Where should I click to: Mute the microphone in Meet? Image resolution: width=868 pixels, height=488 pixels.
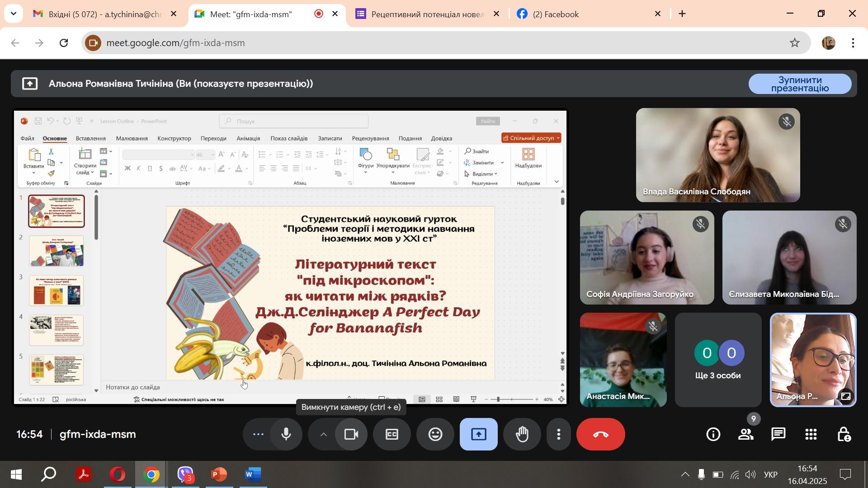click(286, 434)
